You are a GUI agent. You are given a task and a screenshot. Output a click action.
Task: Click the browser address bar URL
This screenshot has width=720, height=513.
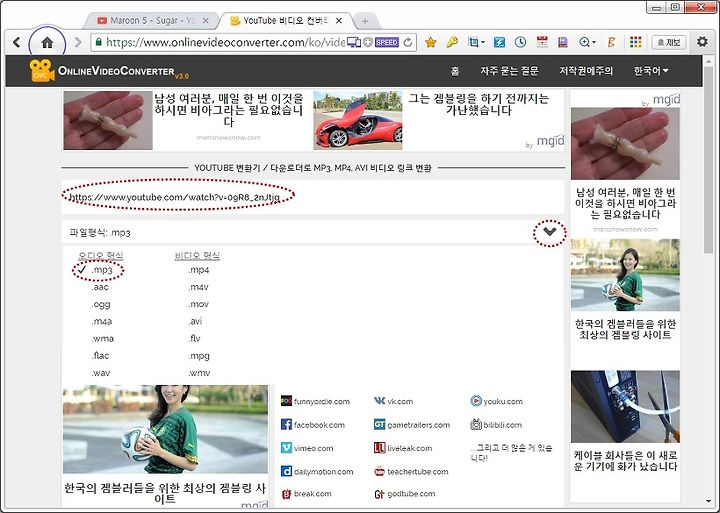(x=225, y=42)
